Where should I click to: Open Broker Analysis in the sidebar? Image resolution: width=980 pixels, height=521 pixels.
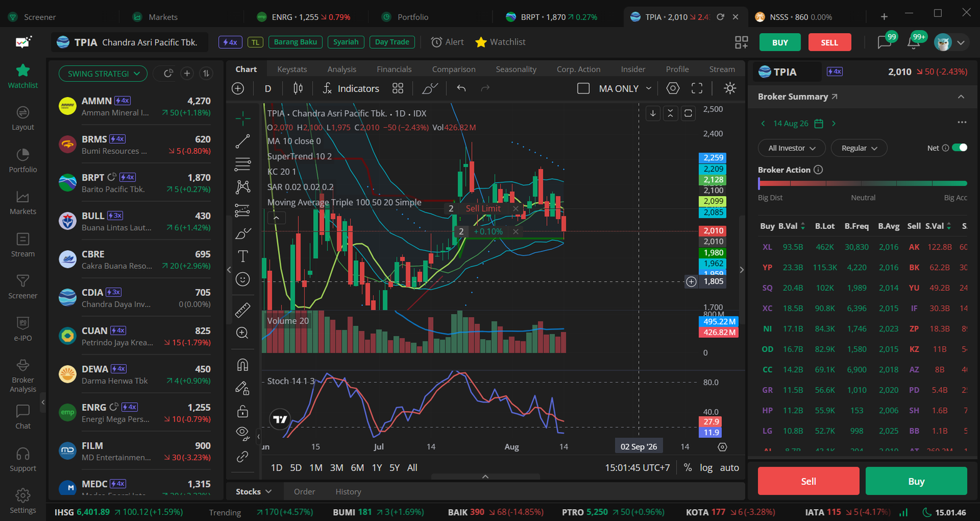tap(22, 376)
